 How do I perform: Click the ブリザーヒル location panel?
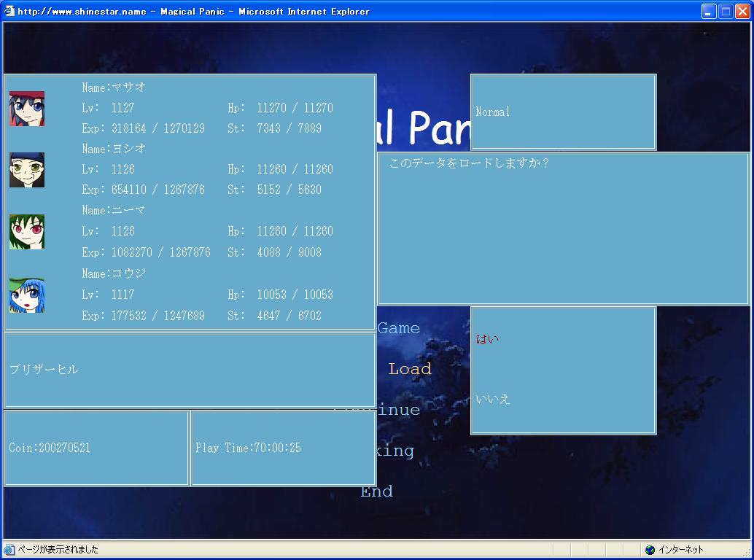pos(190,370)
